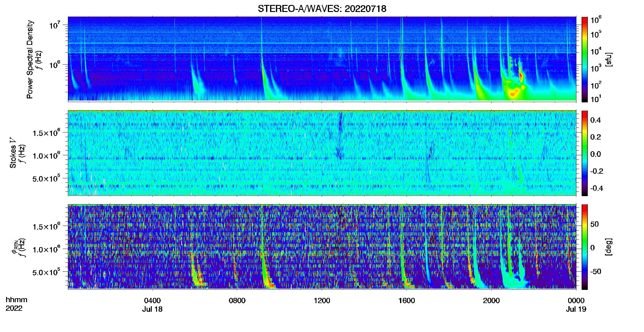The width and height of the screenshot is (644, 332).
Task: Click the phi RTN degree color bar
Action: 585,247
